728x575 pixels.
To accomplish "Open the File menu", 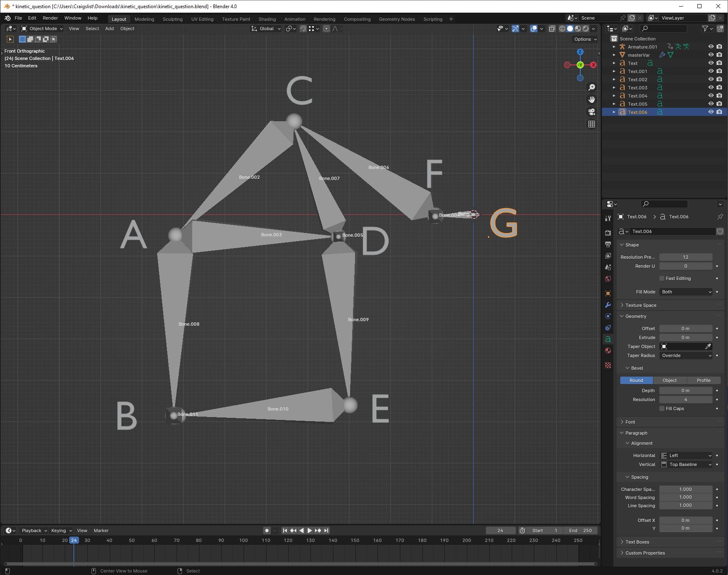I will click(x=18, y=18).
